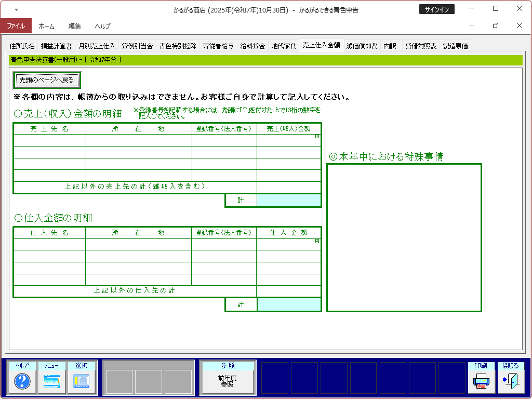Go to the 貸借対照表 tab

click(421, 46)
